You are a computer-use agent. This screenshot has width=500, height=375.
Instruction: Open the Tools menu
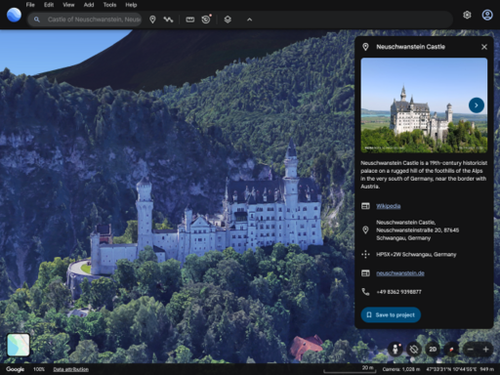pos(110,5)
